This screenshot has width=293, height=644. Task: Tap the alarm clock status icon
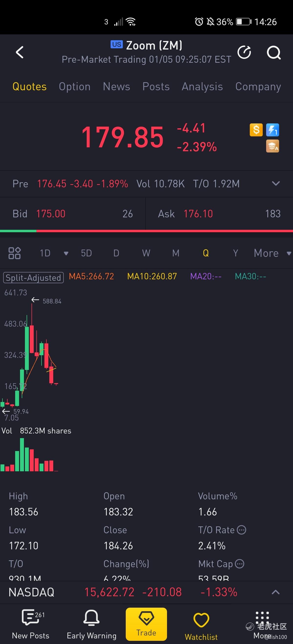coord(199,22)
